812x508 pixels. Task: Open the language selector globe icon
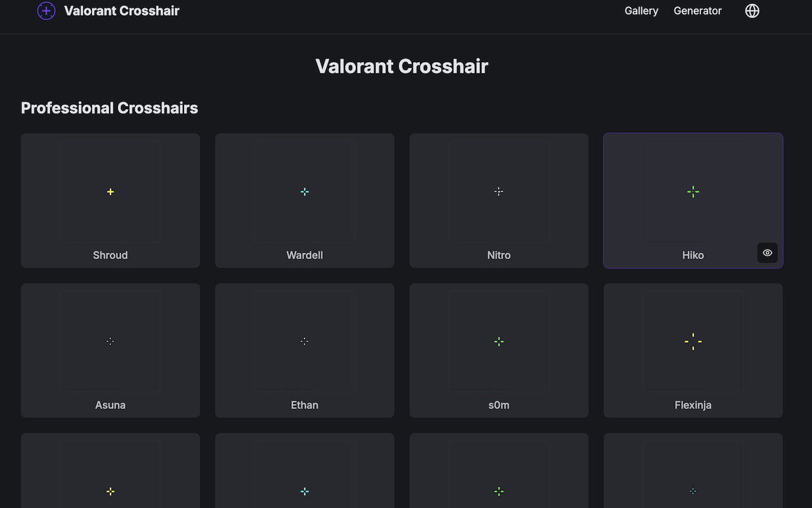(752, 11)
